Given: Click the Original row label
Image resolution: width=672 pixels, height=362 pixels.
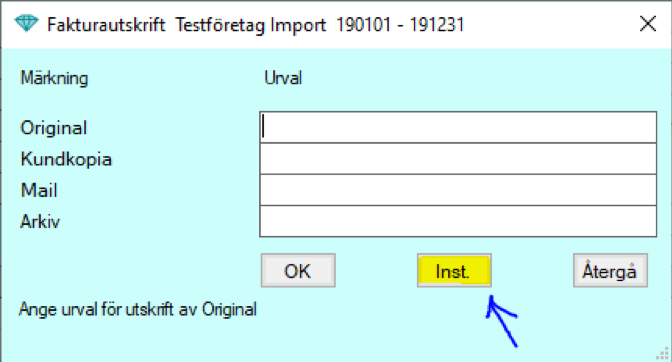Looking at the screenshot, I should pyautogui.click(x=54, y=128).
